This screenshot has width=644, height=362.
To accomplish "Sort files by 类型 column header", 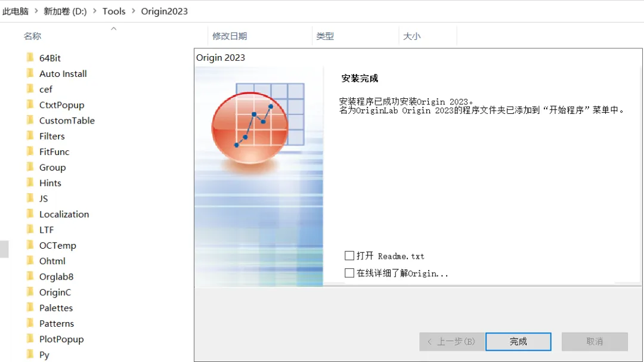I will tap(325, 36).
